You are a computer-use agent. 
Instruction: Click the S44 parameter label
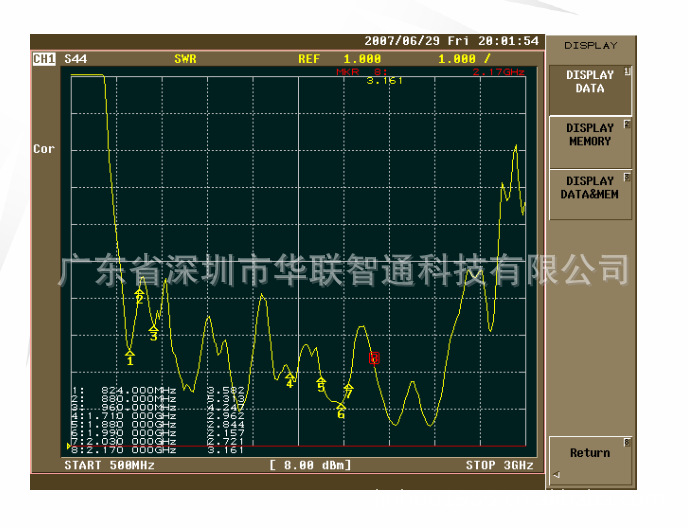tap(76, 59)
